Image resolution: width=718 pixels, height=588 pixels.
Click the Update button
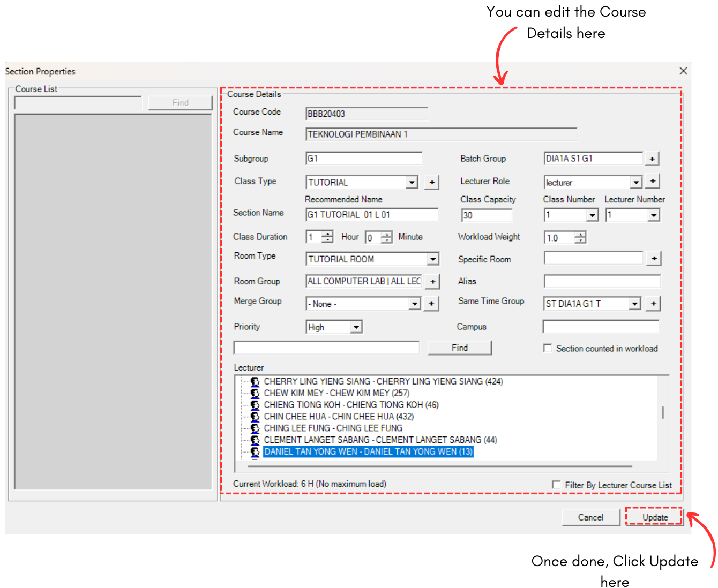coord(654,517)
